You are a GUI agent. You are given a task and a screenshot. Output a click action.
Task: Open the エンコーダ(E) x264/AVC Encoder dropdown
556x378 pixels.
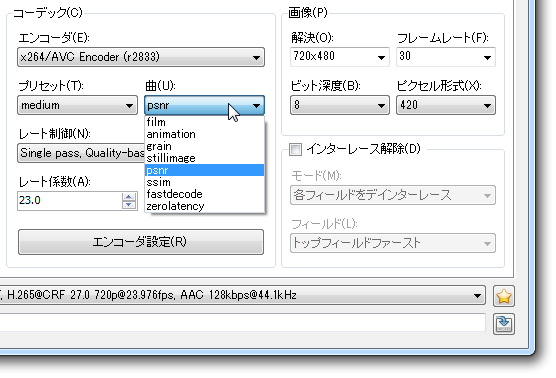(141, 57)
